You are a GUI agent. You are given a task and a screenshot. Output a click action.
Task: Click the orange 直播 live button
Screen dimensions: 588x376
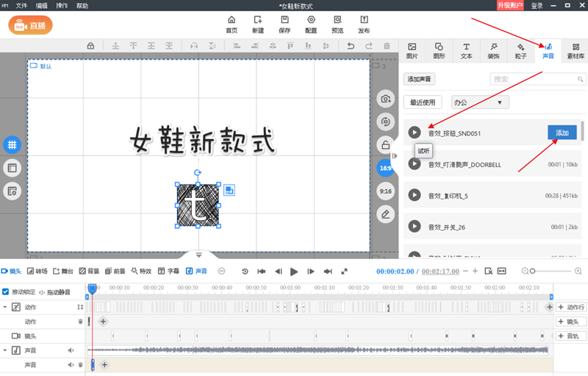pos(30,25)
